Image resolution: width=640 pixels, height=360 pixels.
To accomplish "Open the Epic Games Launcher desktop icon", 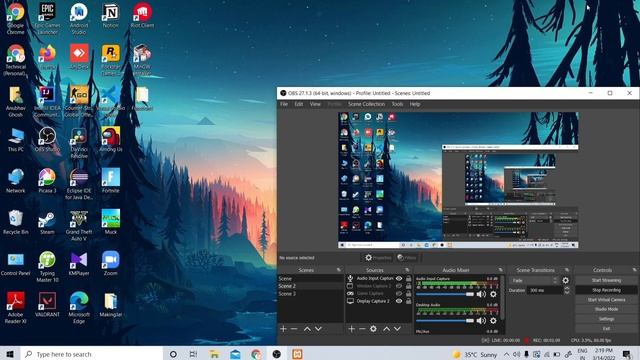I will coord(47,18).
